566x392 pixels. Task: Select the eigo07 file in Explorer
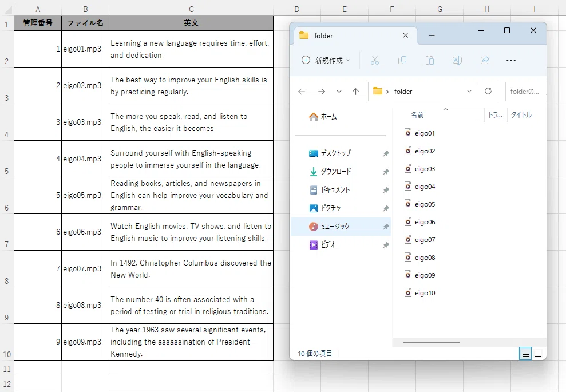pyautogui.click(x=420, y=240)
